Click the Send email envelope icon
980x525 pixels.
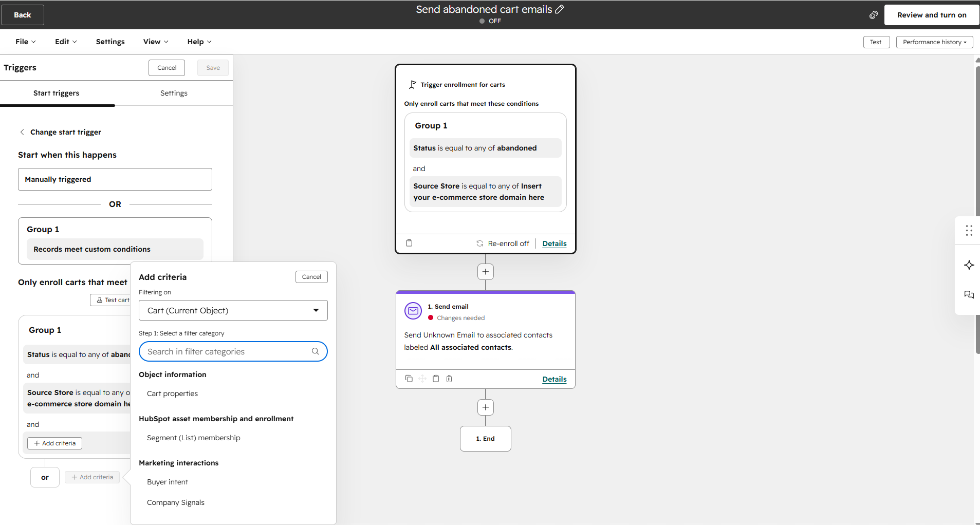tap(413, 311)
